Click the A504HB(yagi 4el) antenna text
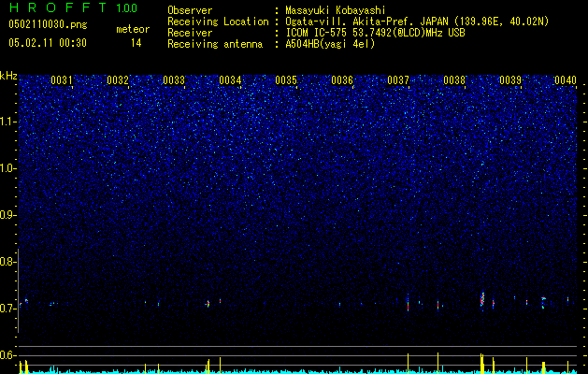 click(x=330, y=44)
